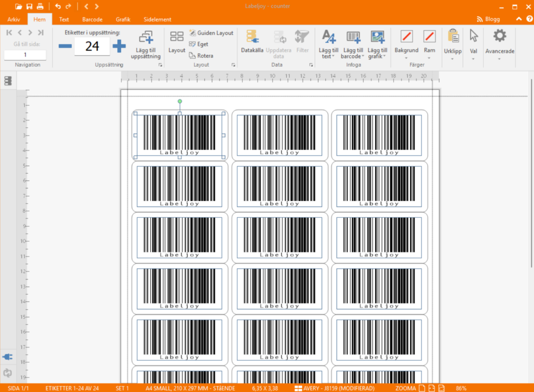This screenshot has width=534, height=392.
Task: Click the Urklipp clipboard icon
Action: coord(453,36)
